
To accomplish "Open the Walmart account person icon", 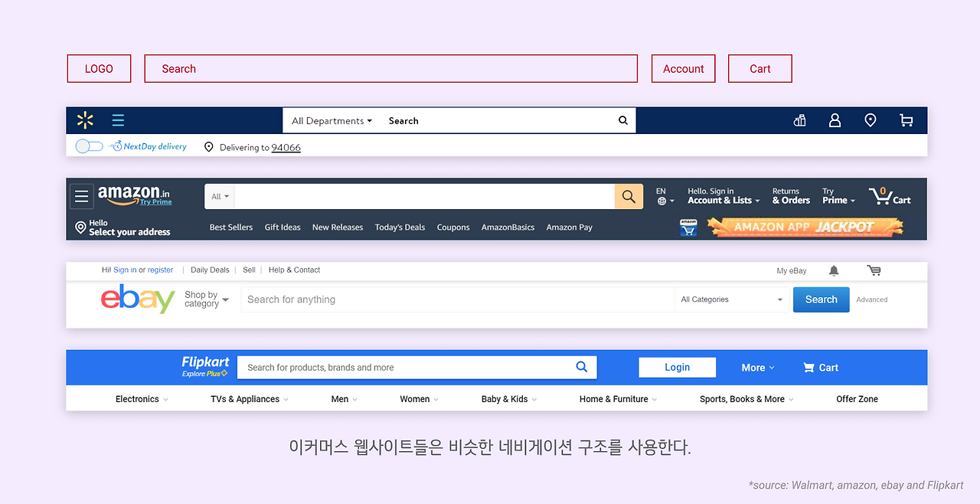I will click(x=835, y=120).
